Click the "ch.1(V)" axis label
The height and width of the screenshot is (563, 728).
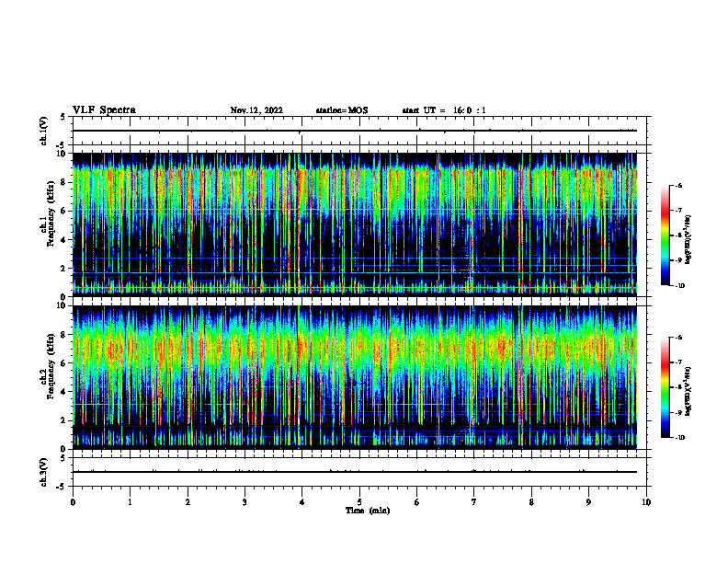click(43, 131)
